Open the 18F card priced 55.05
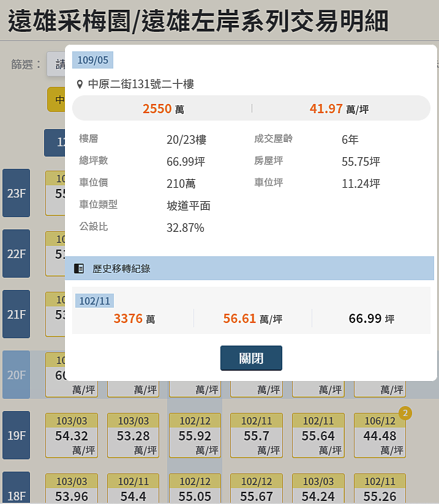Viewport: 439px width, 504px height. coord(195,489)
